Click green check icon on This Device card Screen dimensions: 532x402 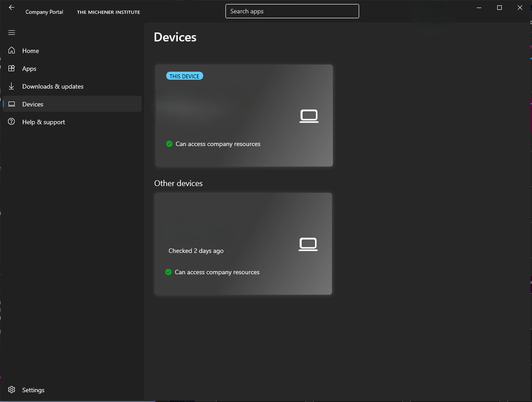click(169, 144)
